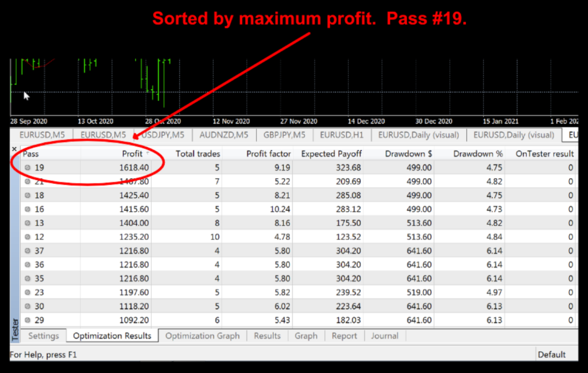
Task: Click the round icon beside pass 21
Action: coord(28,182)
